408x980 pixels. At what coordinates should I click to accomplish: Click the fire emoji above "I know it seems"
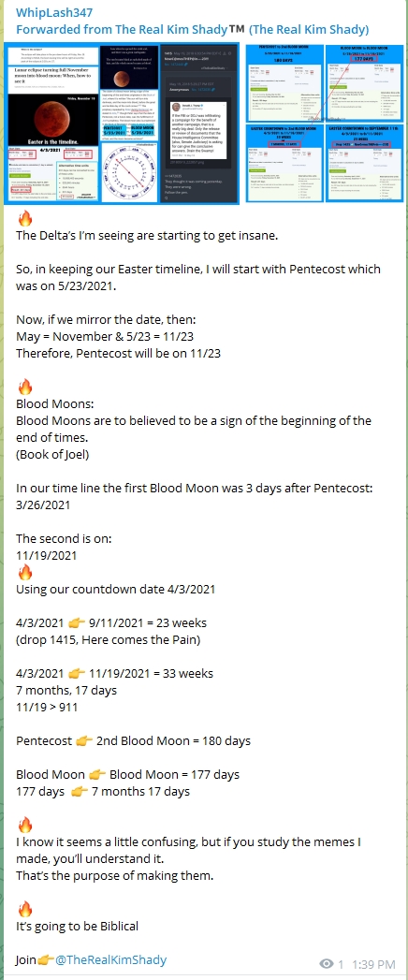click(x=24, y=825)
